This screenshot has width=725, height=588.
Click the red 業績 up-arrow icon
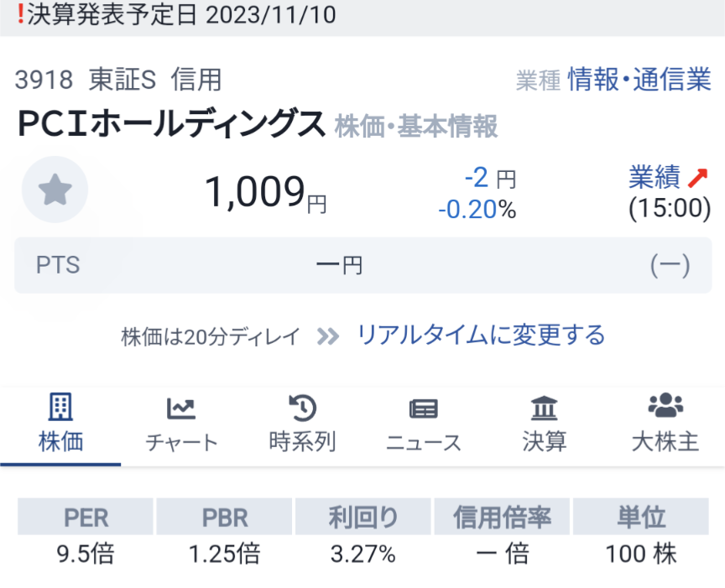click(698, 178)
